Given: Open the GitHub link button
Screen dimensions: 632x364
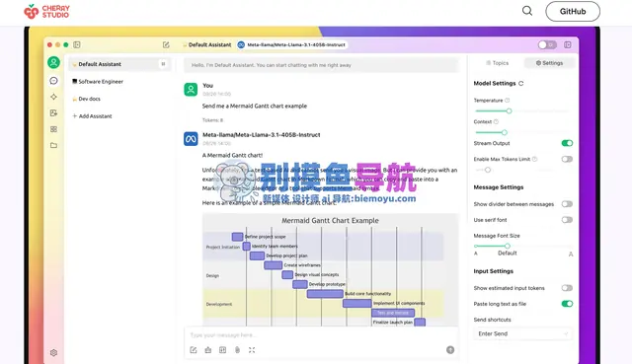Looking at the screenshot, I should (573, 11).
